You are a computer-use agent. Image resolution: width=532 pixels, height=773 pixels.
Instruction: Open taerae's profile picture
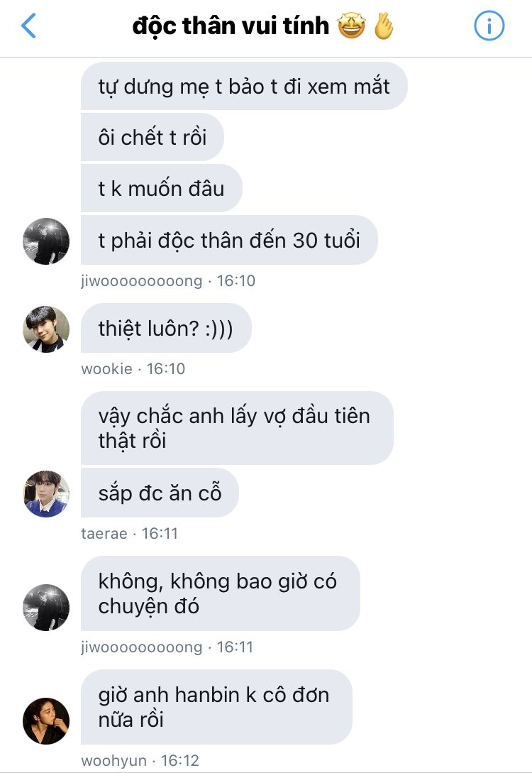point(46,493)
